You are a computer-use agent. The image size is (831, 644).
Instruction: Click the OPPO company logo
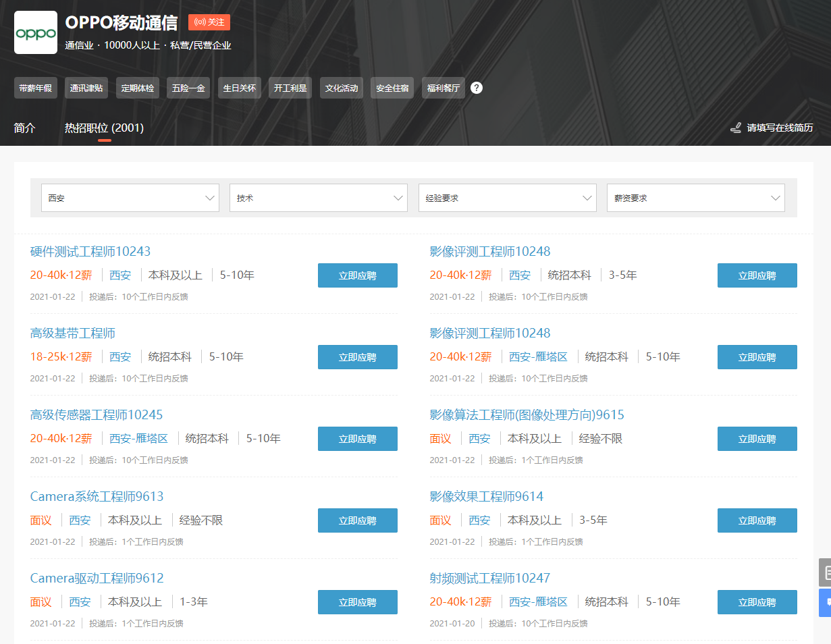[x=36, y=32]
